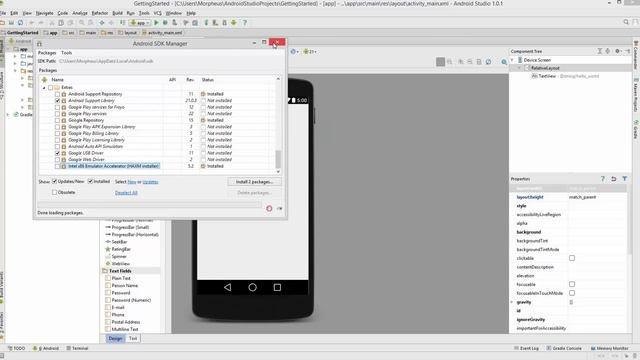This screenshot has width=640, height=360.
Task: Collapse the app node in project tree
Action: (x=9, y=49)
